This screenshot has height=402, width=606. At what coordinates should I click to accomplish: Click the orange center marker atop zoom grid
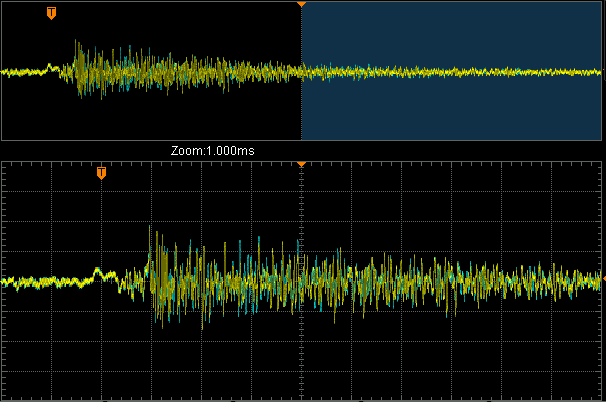(301, 164)
